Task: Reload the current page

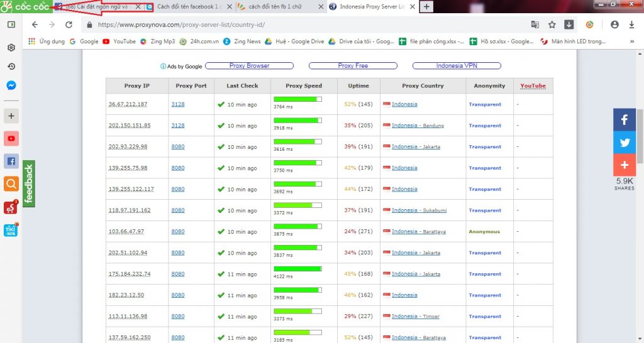Action: (x=69, y=24)
